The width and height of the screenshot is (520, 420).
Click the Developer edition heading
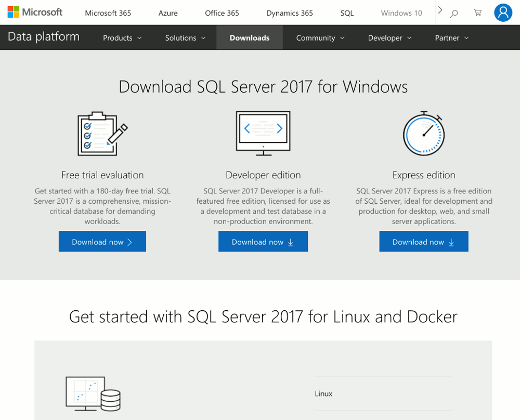263,175
